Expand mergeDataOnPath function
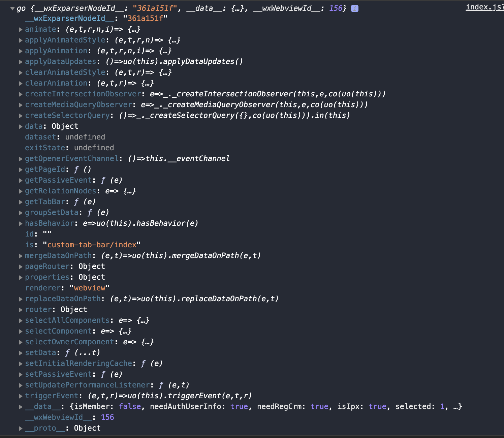Screen dimensions: 504x438 [x=21, y=256]
